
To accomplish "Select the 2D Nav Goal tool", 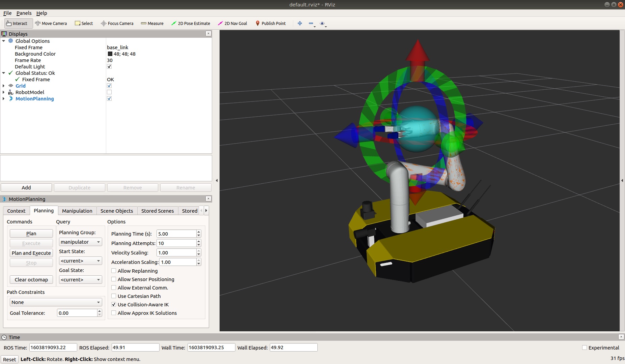I will tap(232, 23).
